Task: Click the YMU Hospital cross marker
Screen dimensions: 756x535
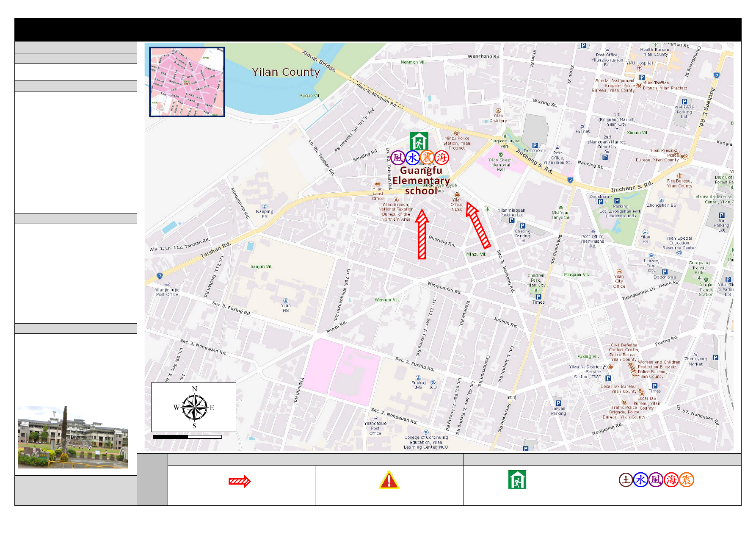Action: 639,68
